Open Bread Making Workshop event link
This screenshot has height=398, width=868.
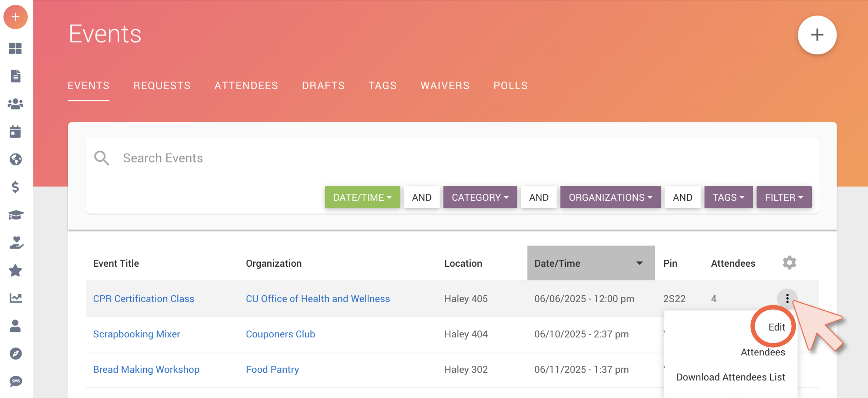pyautogui.click(x=146, y=370)
